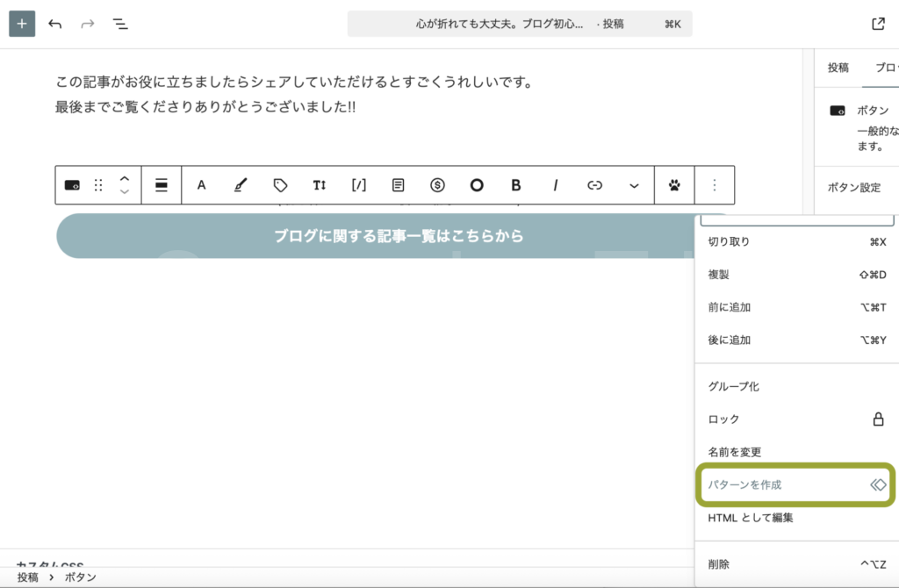Click 投稿 in the bottom breadcrumb

pyautogui.click(x=28, y=577)
